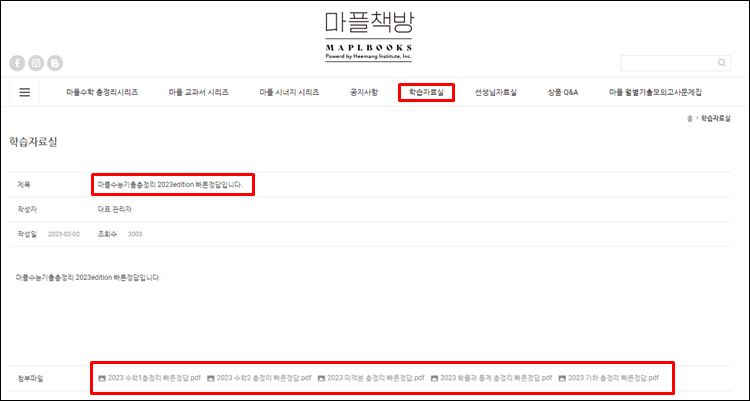This screenshot has height=401, width=750.
Task: Download 2023 미적분 총정리 빠른정답.pdf
Action: point(376,378)
